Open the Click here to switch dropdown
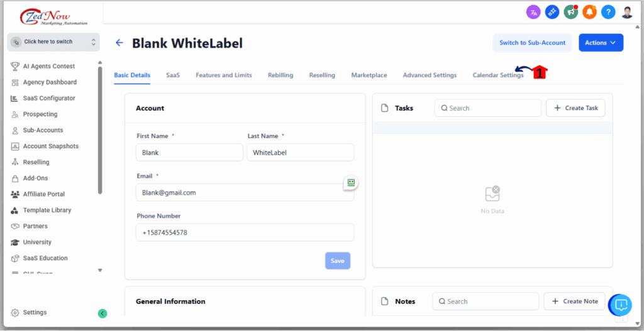This screenshot has width=644, height=331. (53, 42)
